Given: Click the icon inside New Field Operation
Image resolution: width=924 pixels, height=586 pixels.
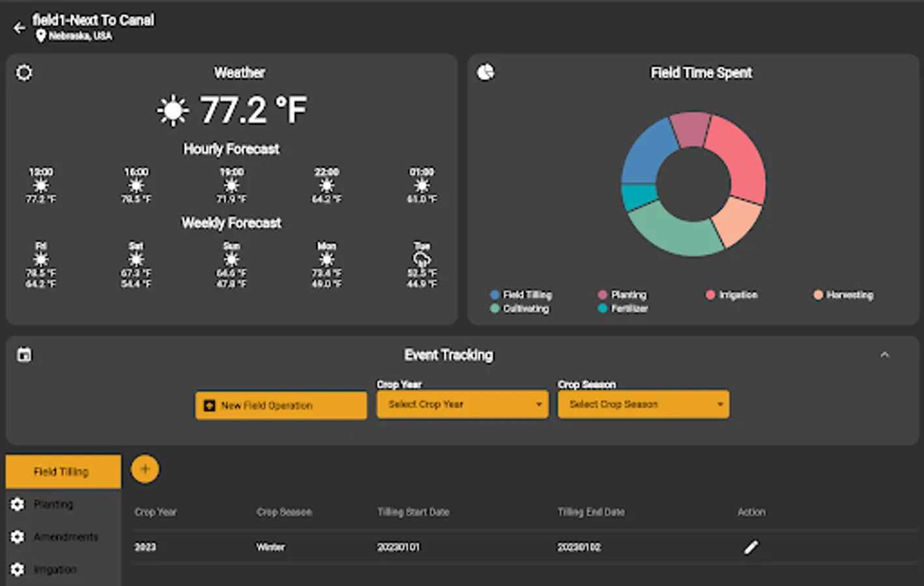Looking at the screenshot, I should (209, 406).
